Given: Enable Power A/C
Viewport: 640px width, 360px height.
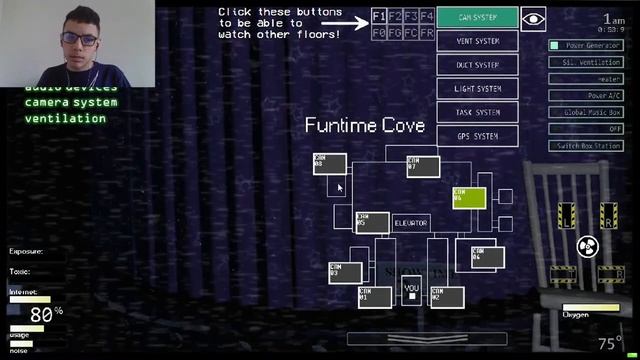Looking at the screenshot, I should pyautogui.click(x=586, y=96).
